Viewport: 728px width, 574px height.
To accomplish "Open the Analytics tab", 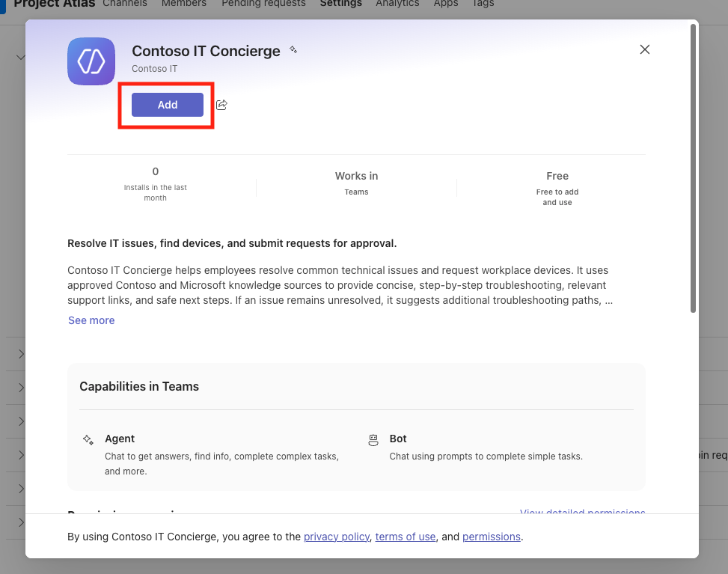I will pos(397,3).
